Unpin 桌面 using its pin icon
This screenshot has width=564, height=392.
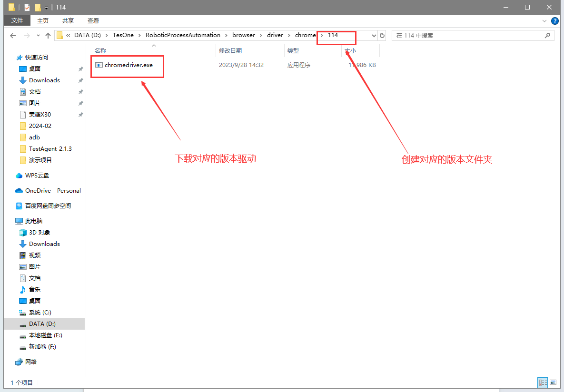(80, 69)
